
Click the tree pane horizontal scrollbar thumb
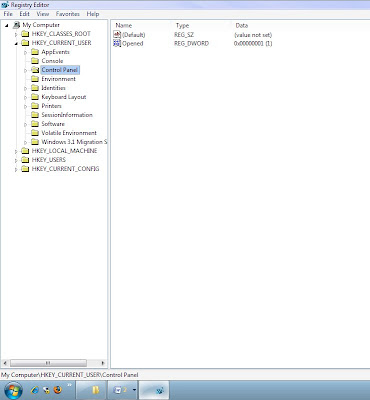48,363
